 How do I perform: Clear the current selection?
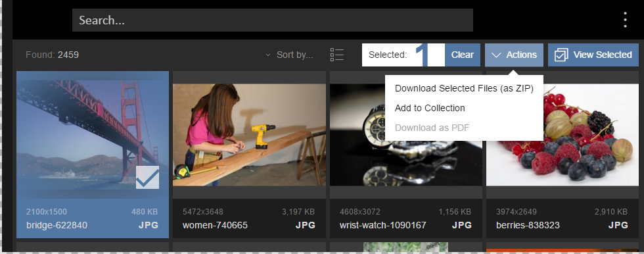[x=463, y=55]
